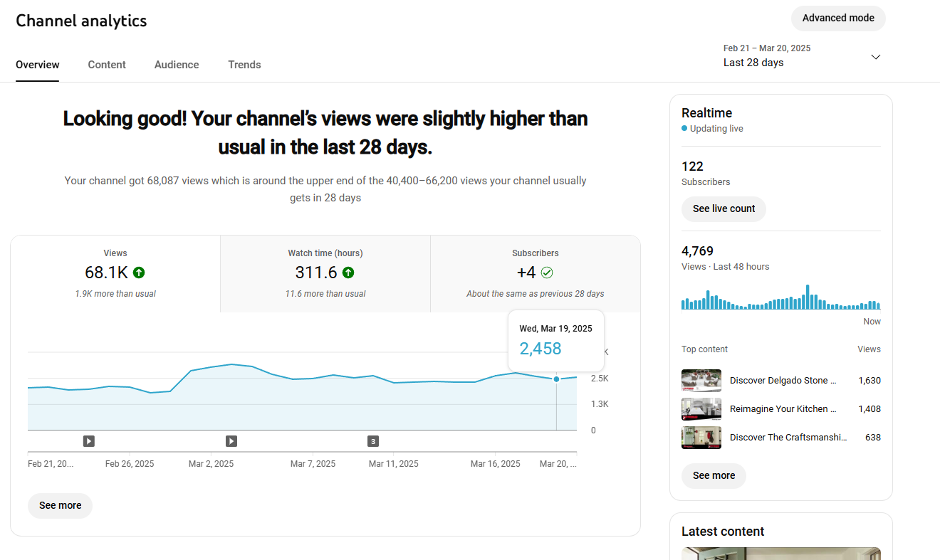
Task: Click "About the same as previous 28 days"
Action: pyautogui.click(x=536, y=294)
